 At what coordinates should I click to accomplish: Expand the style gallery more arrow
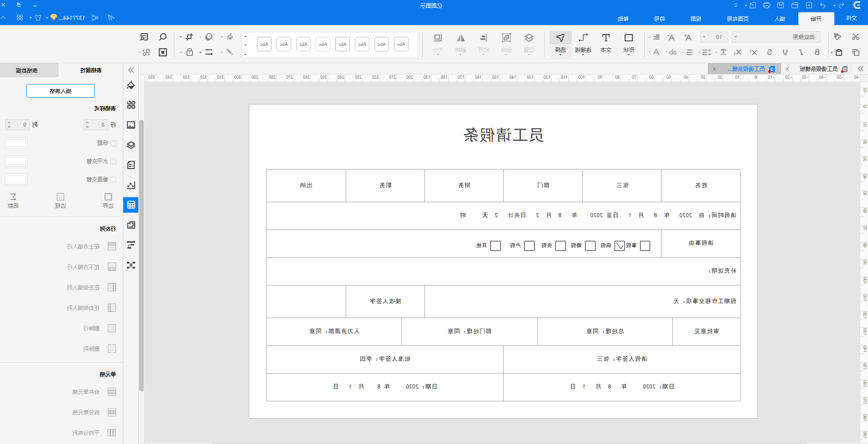(x=245, y=54)
